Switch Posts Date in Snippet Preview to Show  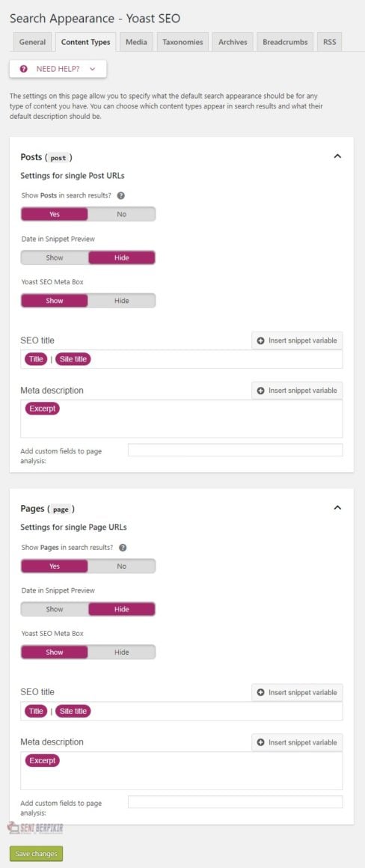54,257
